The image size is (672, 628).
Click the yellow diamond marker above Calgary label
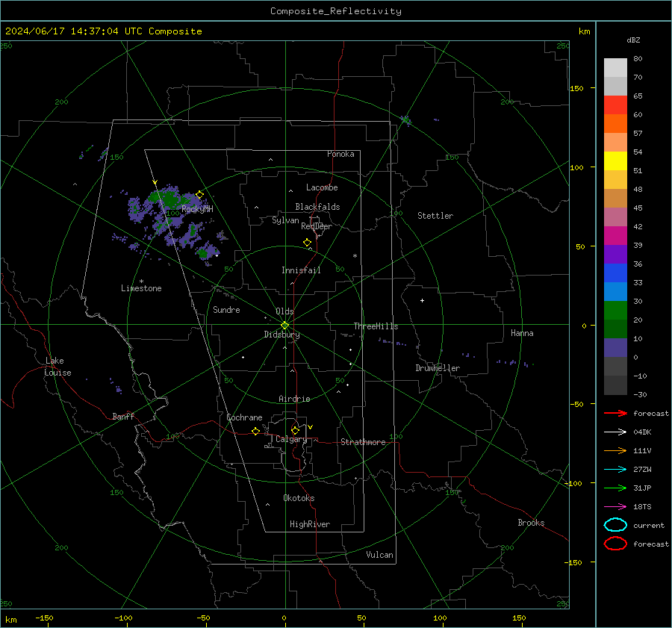pos(295,430)
